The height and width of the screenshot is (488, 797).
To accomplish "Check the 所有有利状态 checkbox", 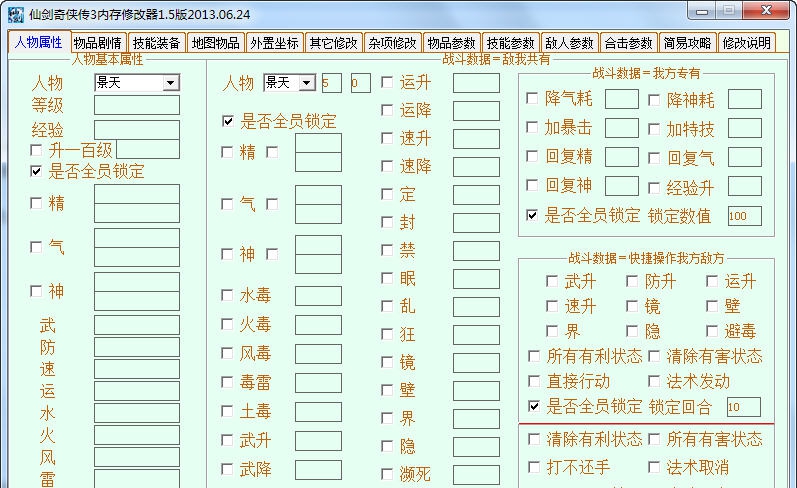I will coord(534,356).
